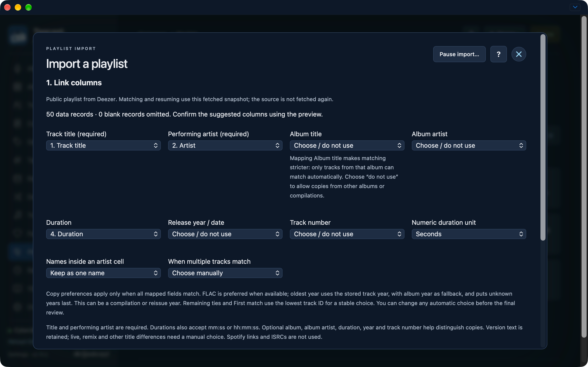The height and width of the screenshot is (367, 588).
Task: Close the playlist import dialog
Action: [x=518, y=54]
